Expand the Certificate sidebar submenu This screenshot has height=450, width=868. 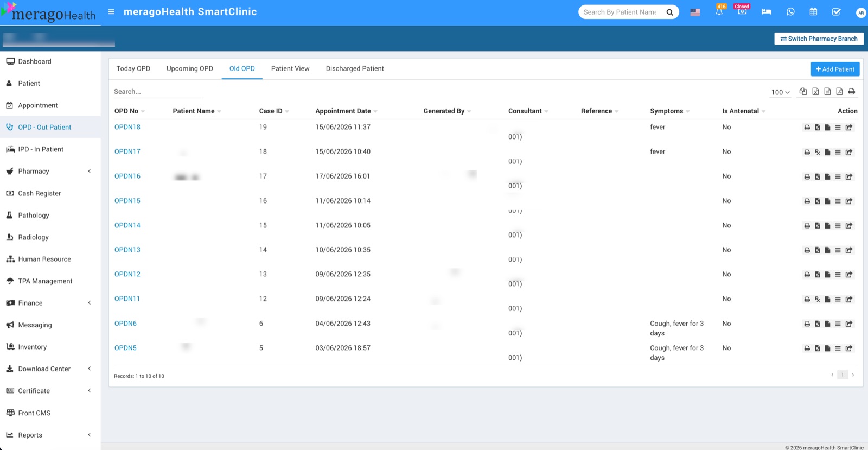point(50,391)
